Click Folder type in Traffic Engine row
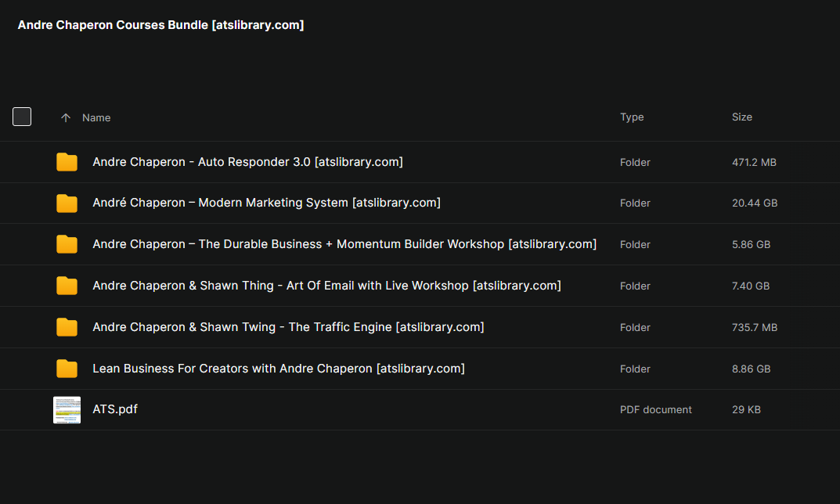 click(x=635, y=327)
